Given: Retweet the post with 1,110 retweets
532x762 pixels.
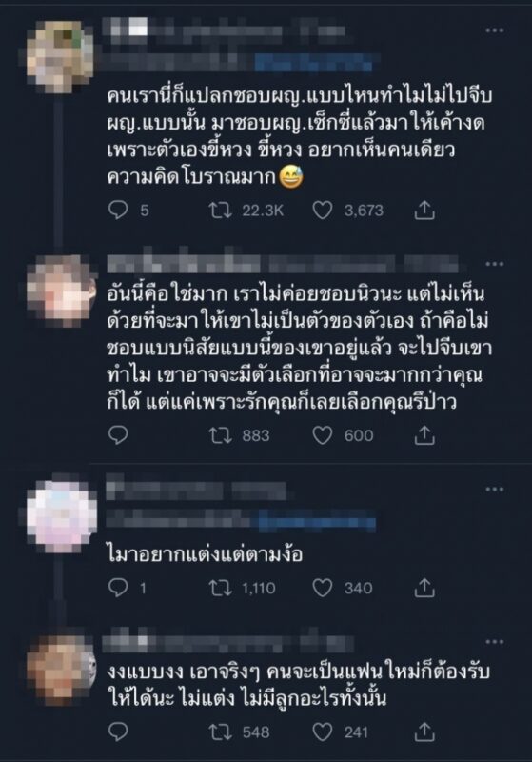Looking at the screenshot, I should [221, 588].
